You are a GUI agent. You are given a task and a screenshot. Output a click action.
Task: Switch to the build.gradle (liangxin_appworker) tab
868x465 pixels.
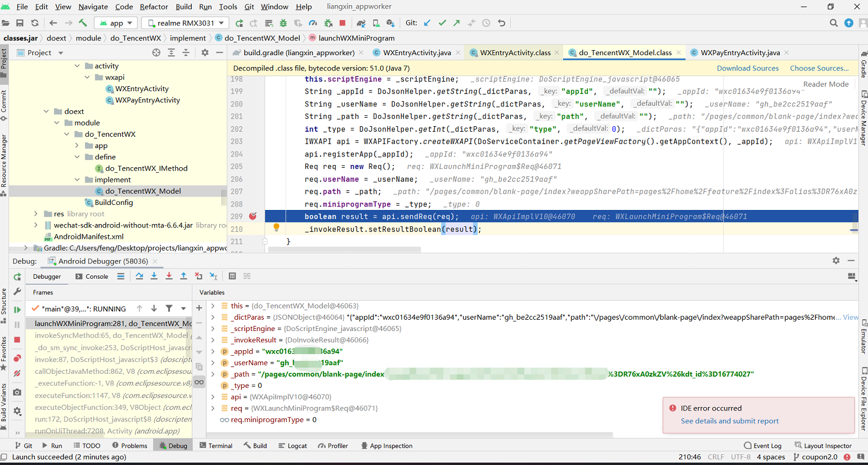pos(299,52)
